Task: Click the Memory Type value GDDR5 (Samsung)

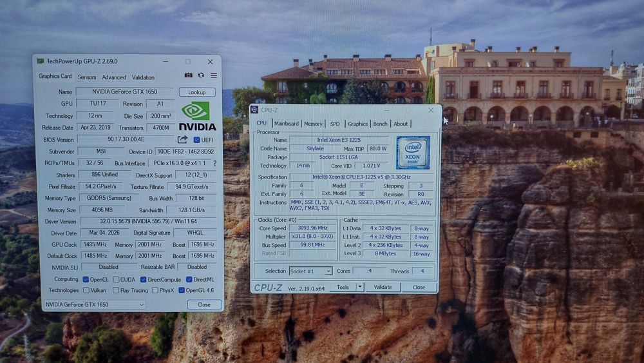Action: pos(109,198)
